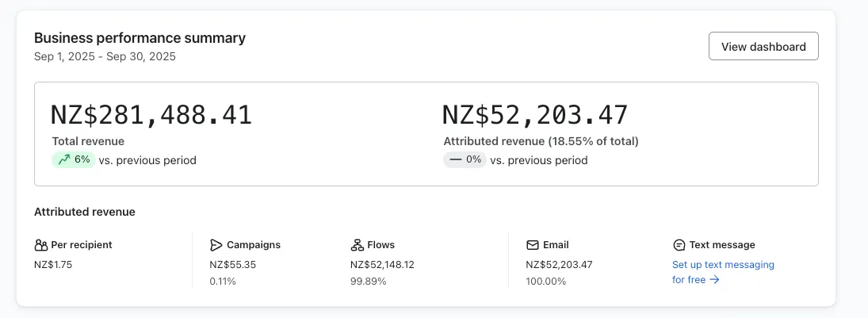Click the Per recipient NZ$1.75 value
Image resolution: width=868 pixels, height=318 pixels.
click(x=53, y=265)
